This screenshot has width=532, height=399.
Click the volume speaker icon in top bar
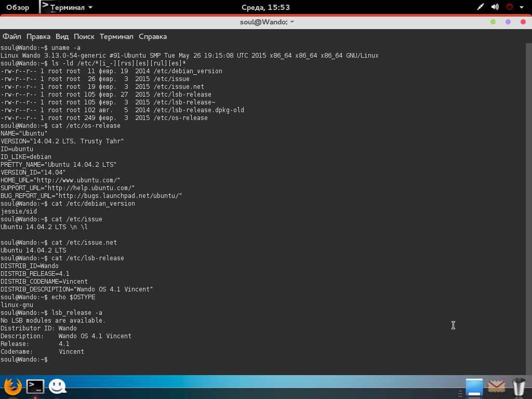495,7
